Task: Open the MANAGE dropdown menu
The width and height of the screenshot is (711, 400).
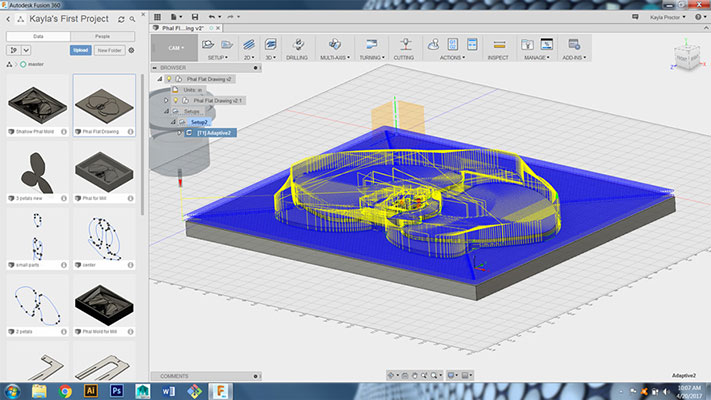Action: [x=537, y=58]
